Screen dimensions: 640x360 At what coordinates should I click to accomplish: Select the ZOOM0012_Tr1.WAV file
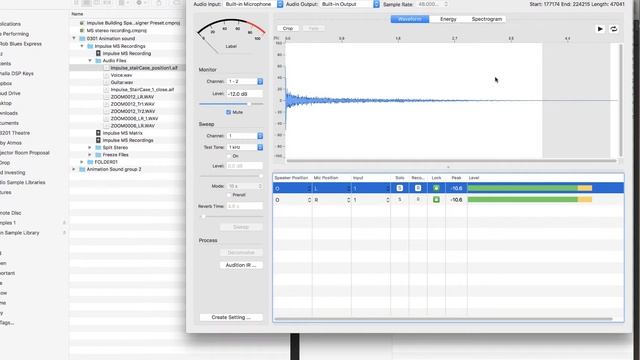pos(133,104)
